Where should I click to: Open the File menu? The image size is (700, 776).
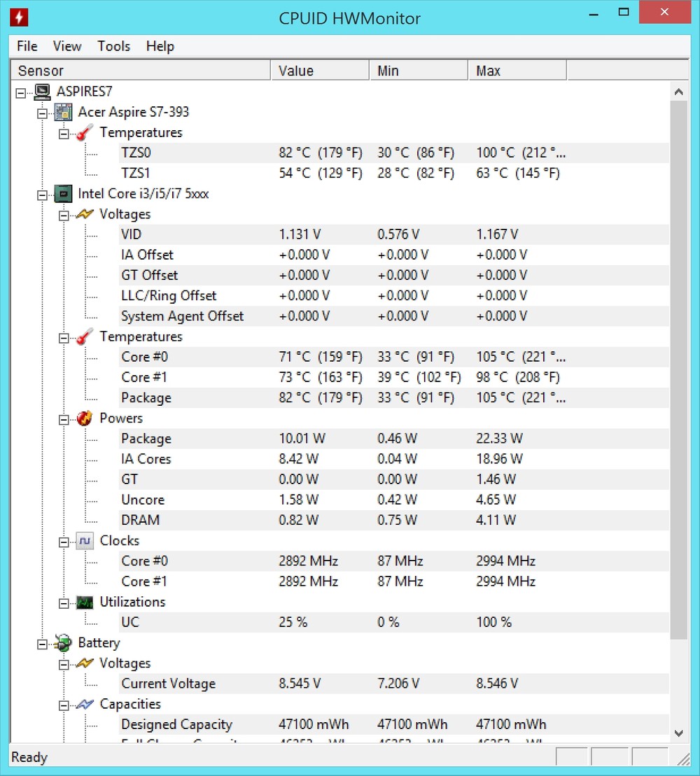(27, 46)
